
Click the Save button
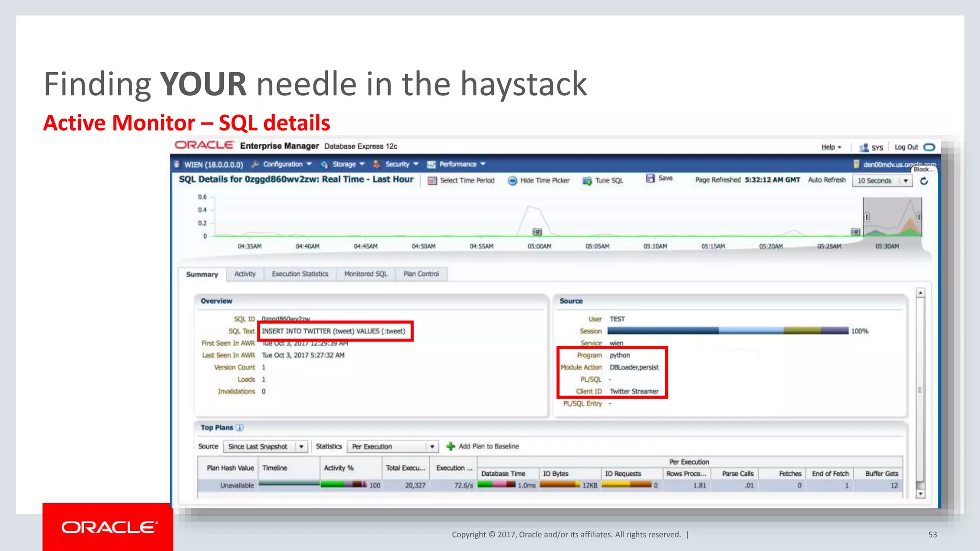[659, 178]
